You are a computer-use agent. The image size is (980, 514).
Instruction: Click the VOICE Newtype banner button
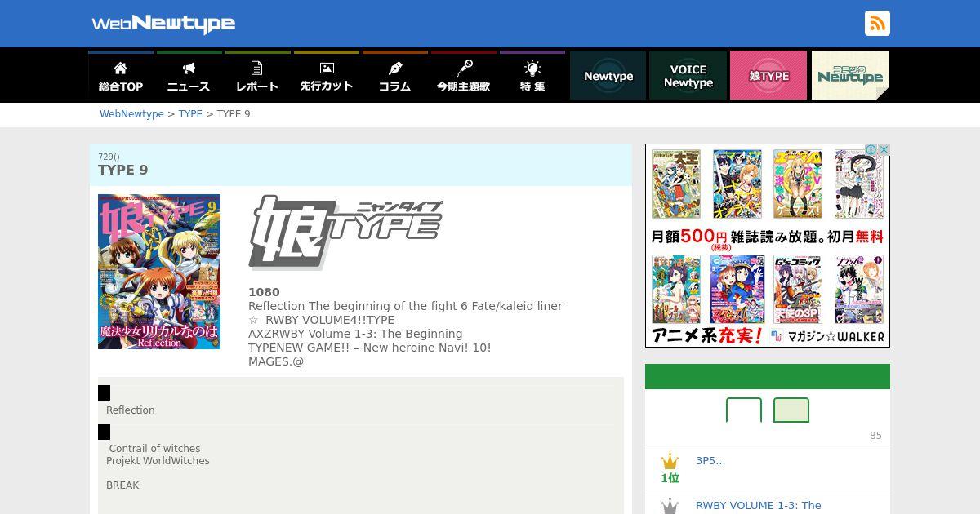[688, 75]
